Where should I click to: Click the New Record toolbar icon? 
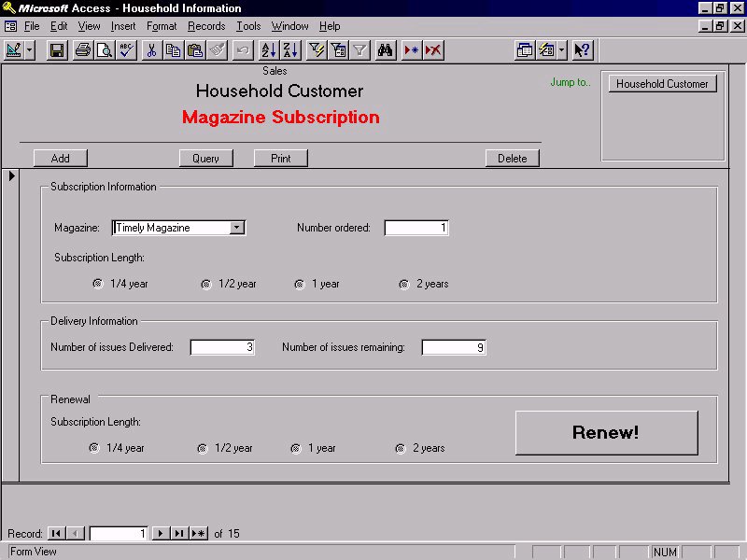[411, 50]
